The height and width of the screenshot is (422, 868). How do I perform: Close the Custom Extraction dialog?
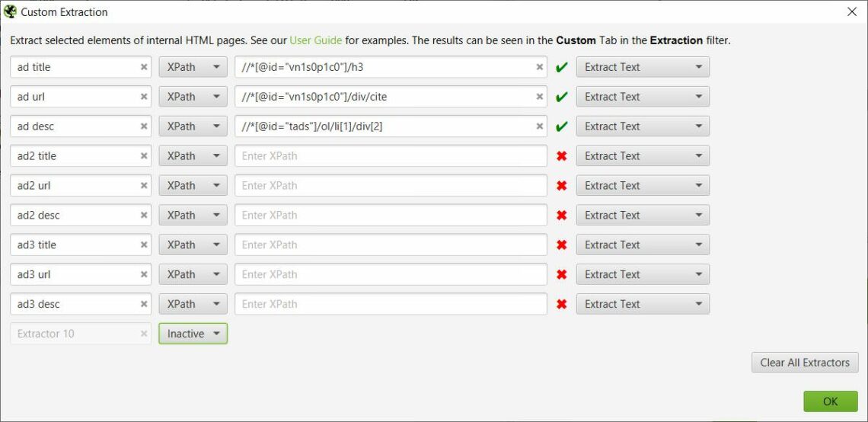coord(852,11)
